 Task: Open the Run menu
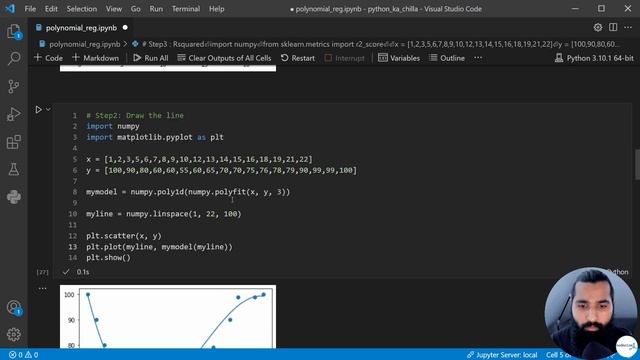[x=156, y=9]
